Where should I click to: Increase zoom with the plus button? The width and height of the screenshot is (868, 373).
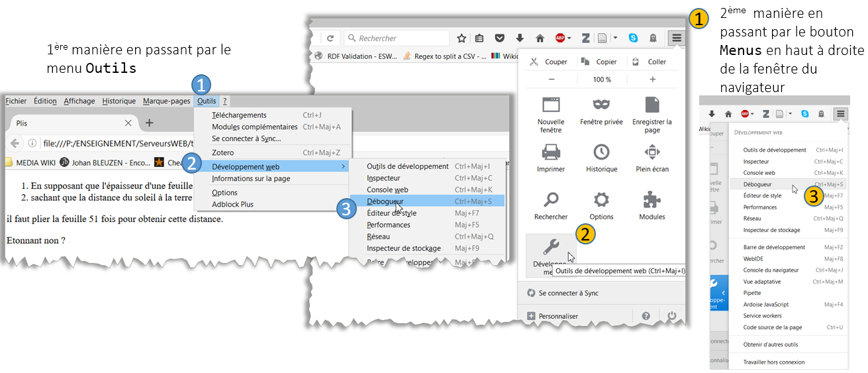point(652,80)
